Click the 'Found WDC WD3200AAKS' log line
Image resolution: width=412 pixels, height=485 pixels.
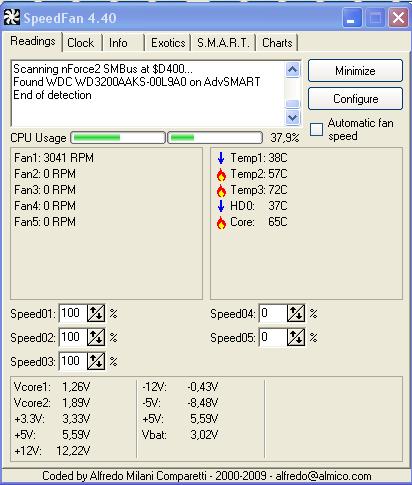click(x=137, y=82)
